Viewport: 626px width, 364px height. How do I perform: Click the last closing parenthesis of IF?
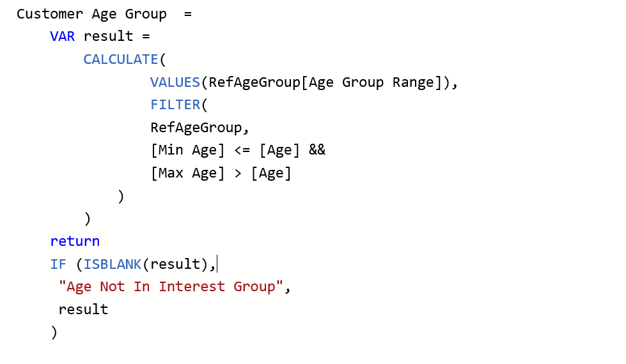[54, 333]
